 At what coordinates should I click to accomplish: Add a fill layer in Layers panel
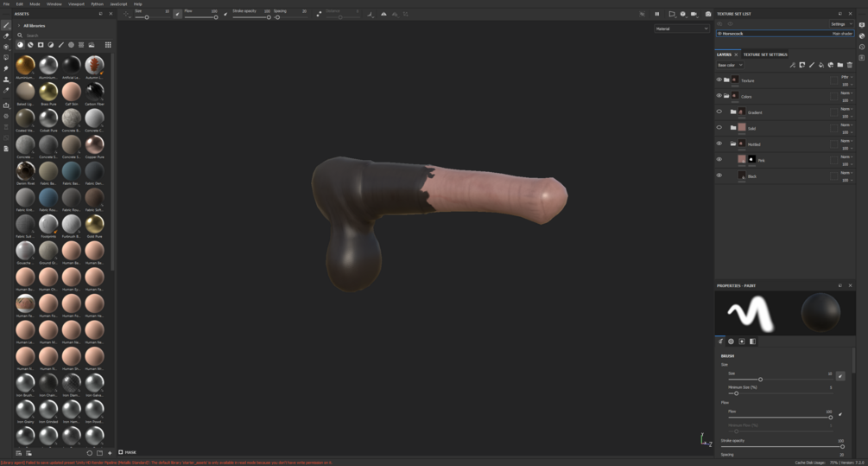821,65
